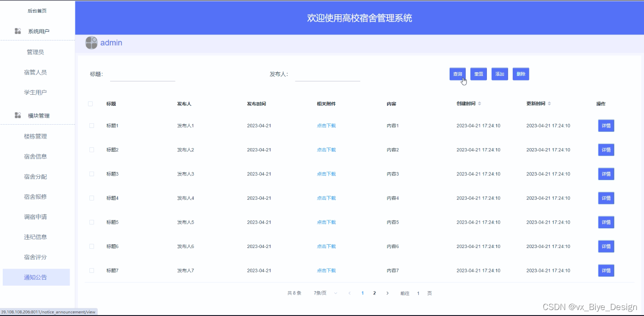
Task: Click the 内容5 cell
Action: point(392,222)
